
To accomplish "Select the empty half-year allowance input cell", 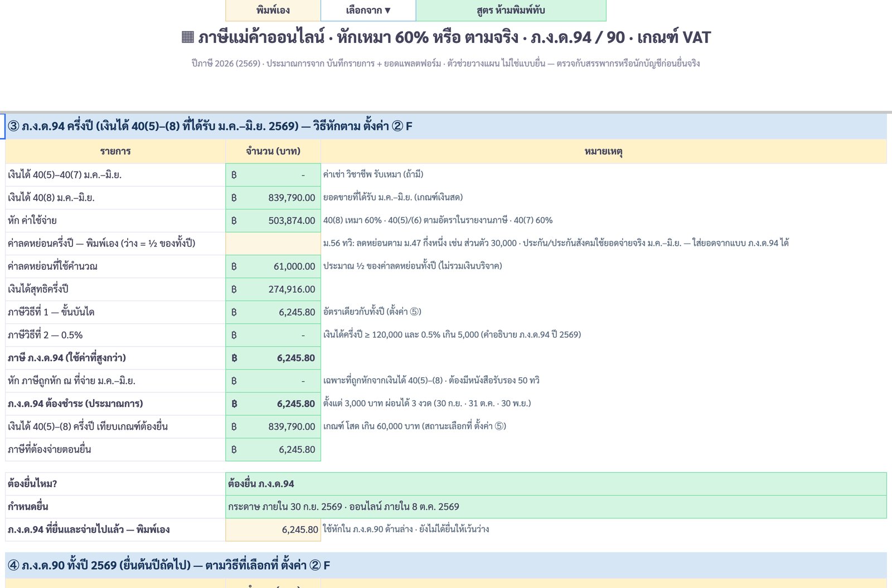I will [x=273, y=244].
